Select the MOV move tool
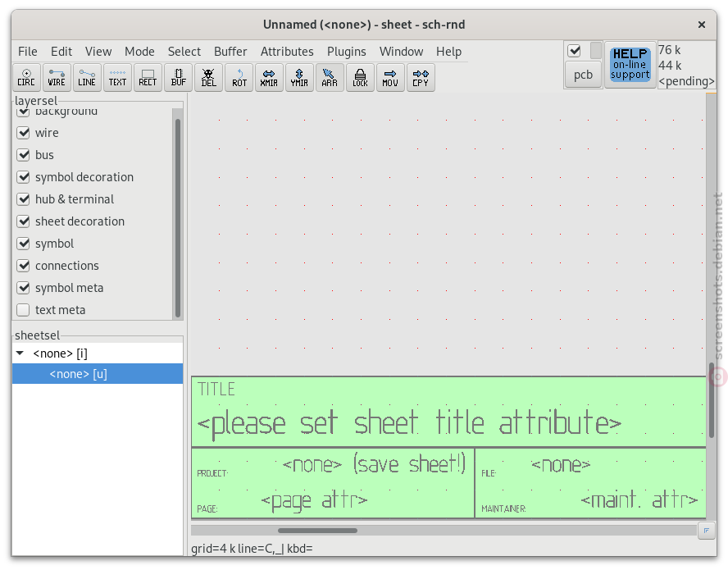Viewport: 728px width, 570px height. coord(390,78)
